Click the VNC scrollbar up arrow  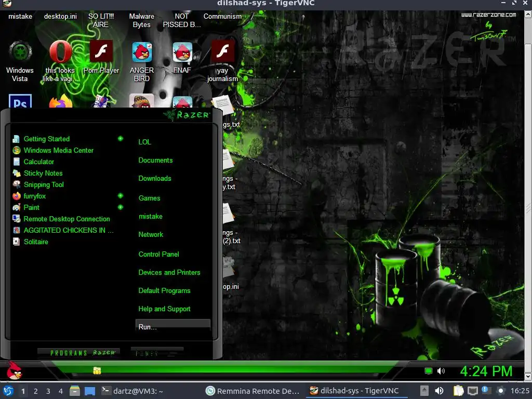click(x=528, y=14)
